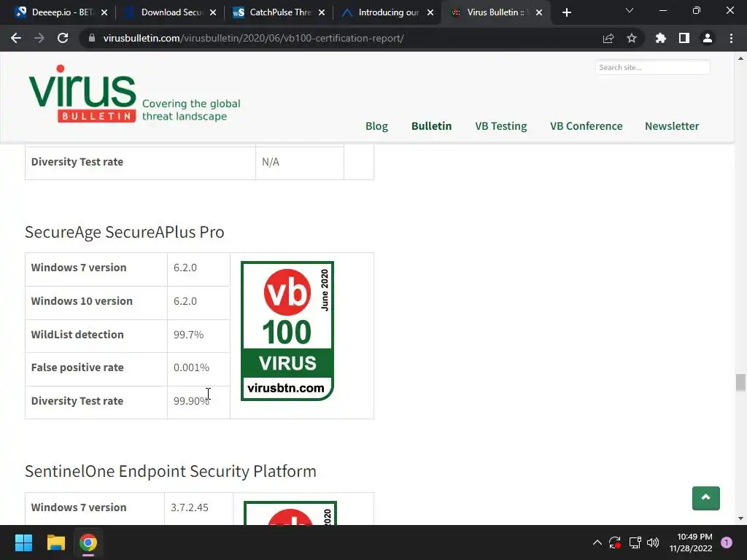
Task: Click the browser forward arrow
Action: point(39,38)
